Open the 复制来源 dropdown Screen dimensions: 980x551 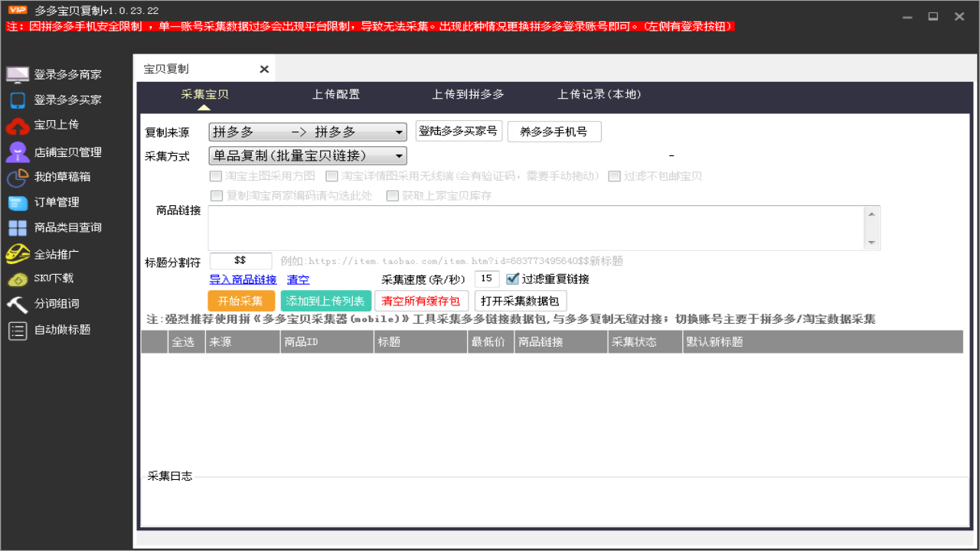(307, 131)
